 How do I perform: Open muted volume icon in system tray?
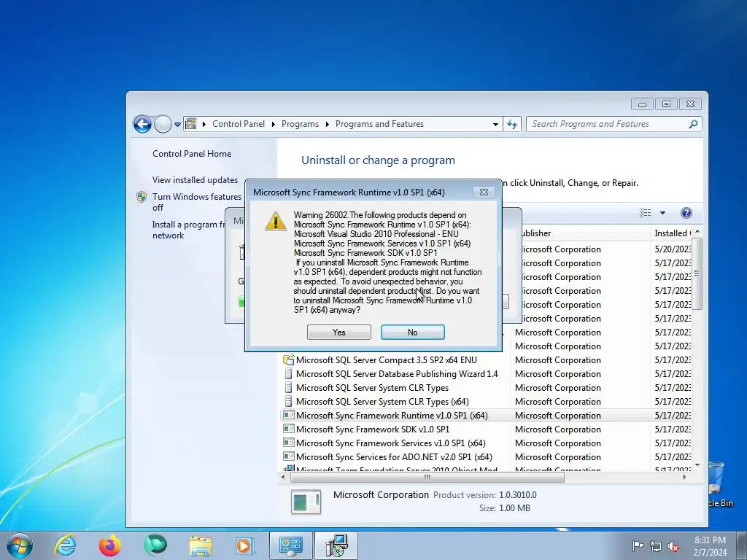(x=673, y=546)
